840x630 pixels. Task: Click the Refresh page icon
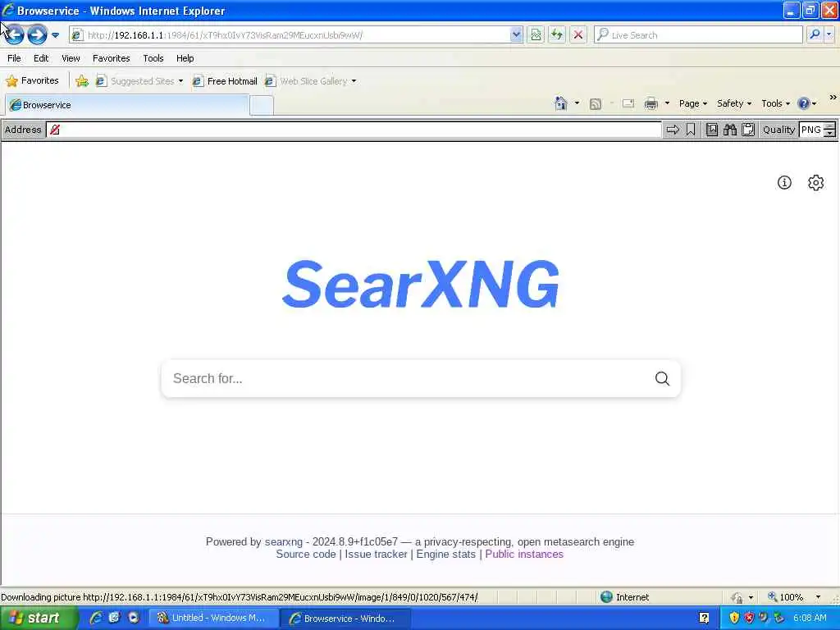point(557,34)
